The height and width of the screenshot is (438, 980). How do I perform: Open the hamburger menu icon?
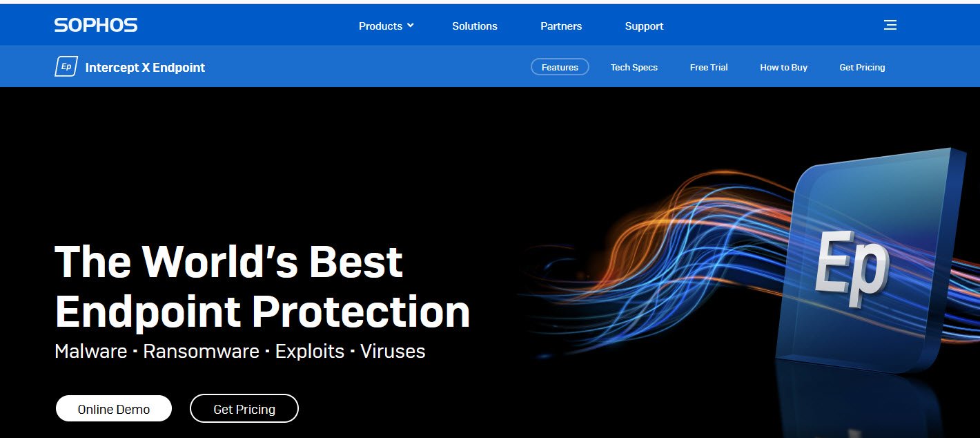(x=890, y=26)
